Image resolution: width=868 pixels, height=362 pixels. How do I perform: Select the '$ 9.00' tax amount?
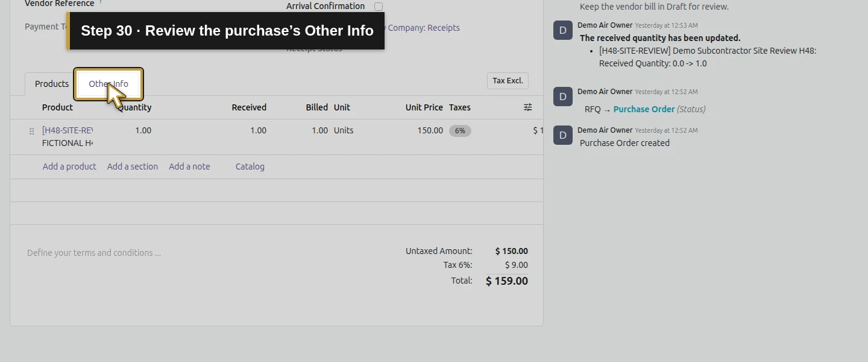point(516,265)
